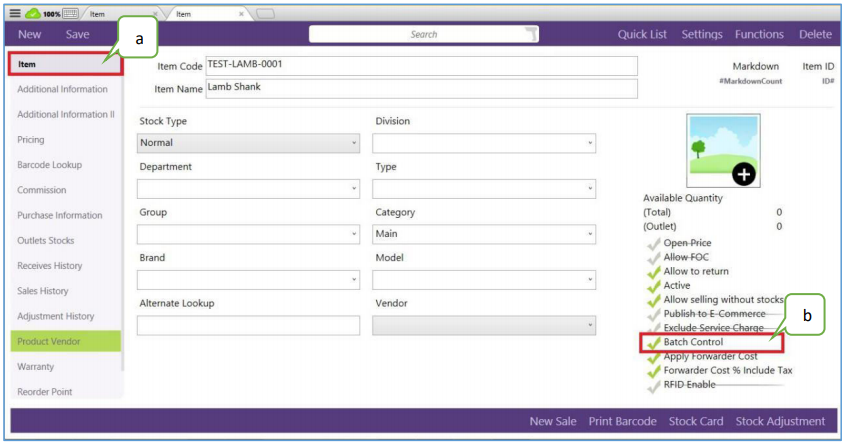Click the green cloud sync icon
This screenshot has width=847, height=444.
[x=33, y=14]
